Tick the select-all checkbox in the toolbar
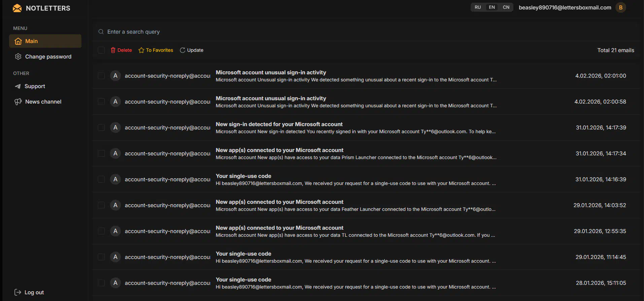The image size is (644, 301). (x=101, y=50)
